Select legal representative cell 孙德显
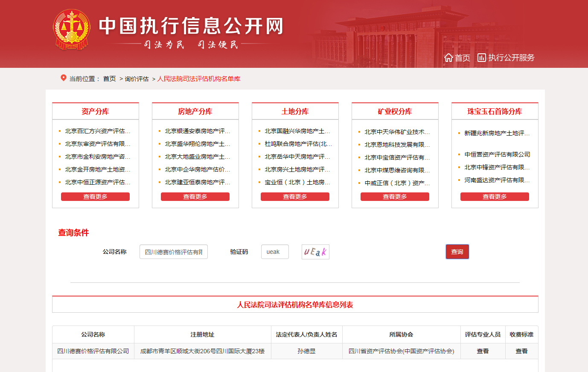 pyautogui.click(x=306, y=351)
